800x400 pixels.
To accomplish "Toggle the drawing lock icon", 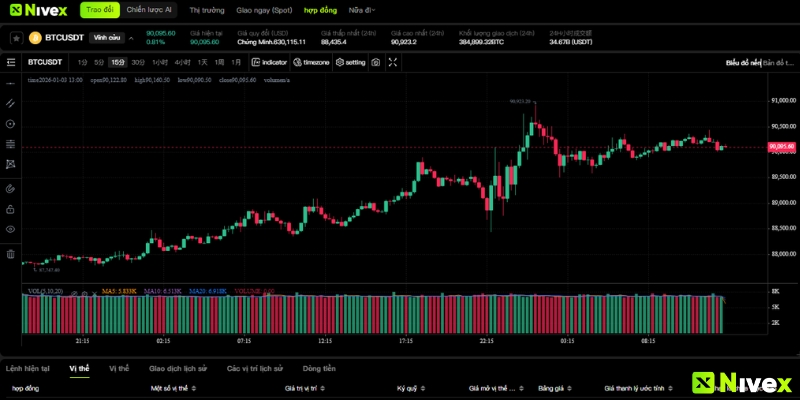I will tap(10, 208).
